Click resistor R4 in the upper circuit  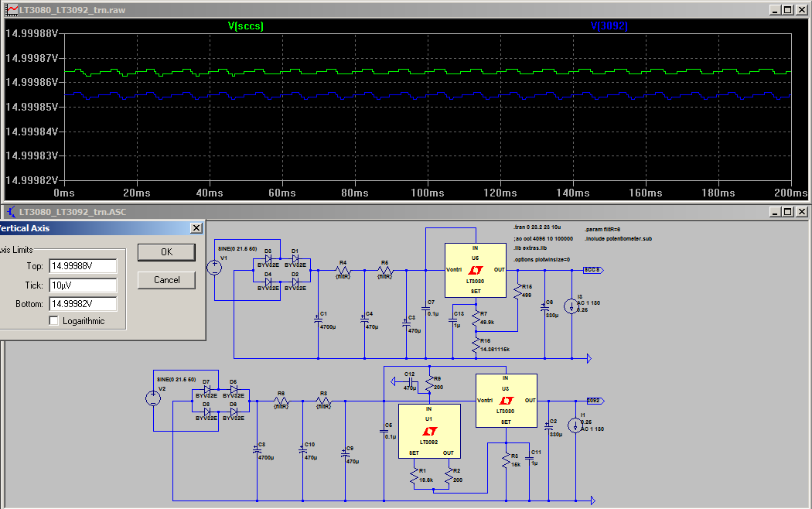[343, 270]
